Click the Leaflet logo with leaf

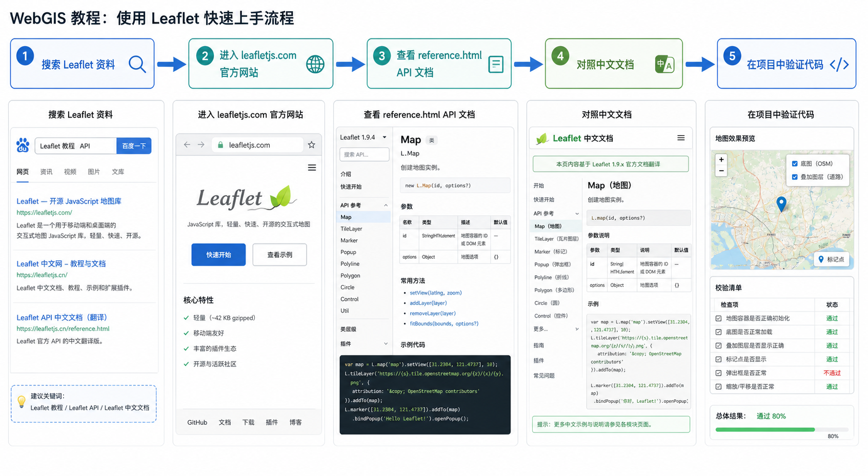pyautogui.click(x=247, y=198)
